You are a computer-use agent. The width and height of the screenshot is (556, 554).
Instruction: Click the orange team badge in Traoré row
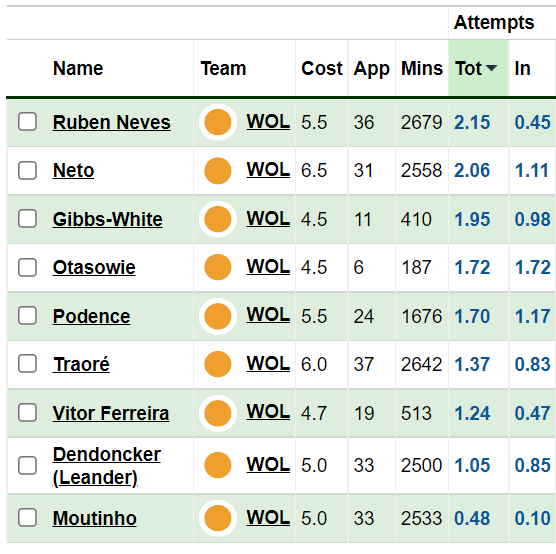pyautogui.click(x=218, y=364)
